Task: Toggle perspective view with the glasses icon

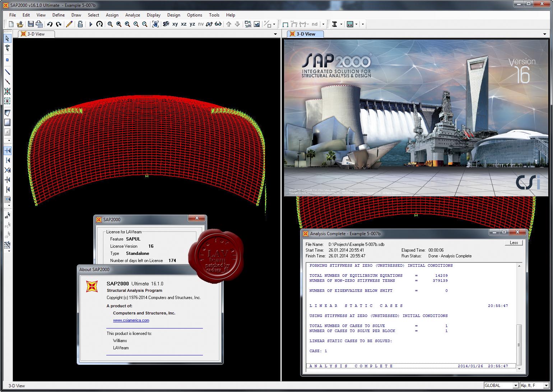Action: [218, 24]
